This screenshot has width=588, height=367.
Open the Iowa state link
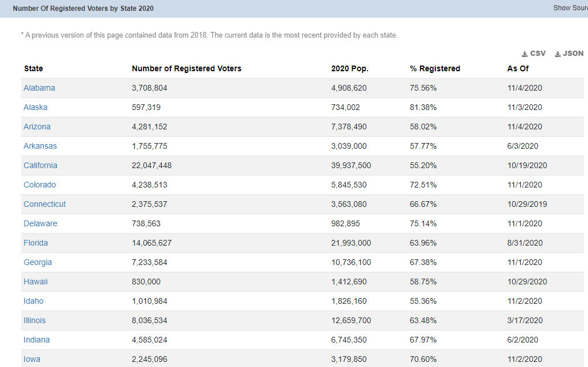tap(32, 360)
